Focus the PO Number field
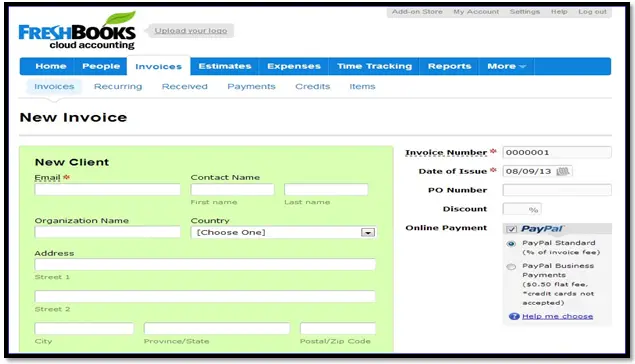The width and height of the screenshot is (635, 364). point(557,190)
